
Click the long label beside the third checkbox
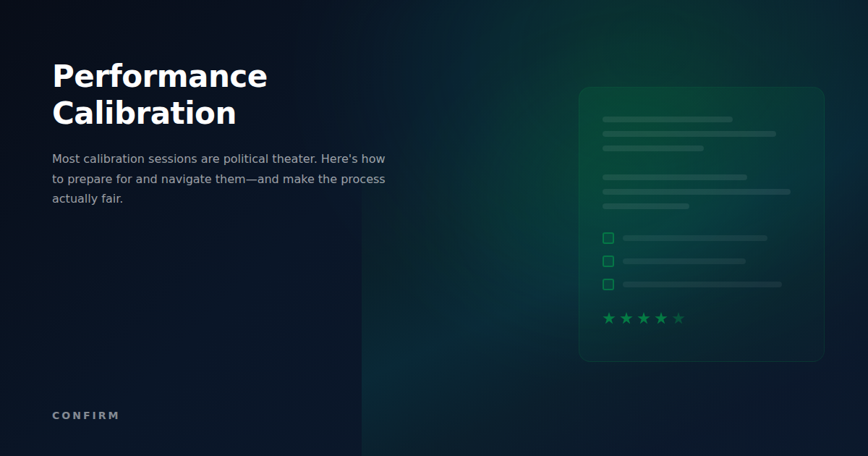point(702,284)
